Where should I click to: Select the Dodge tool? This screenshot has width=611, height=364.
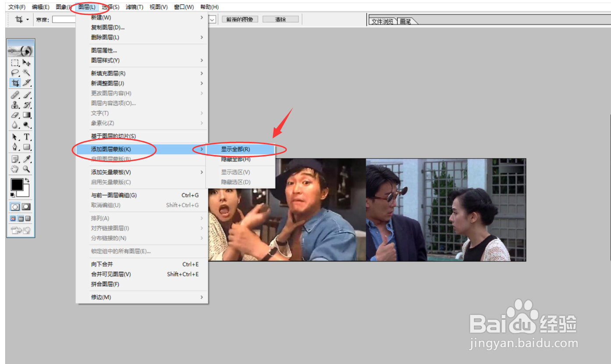27,125
